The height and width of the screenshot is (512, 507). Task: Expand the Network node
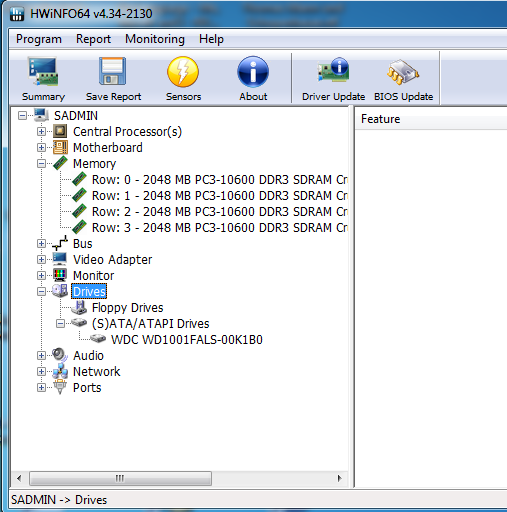(x=41, y=372)
